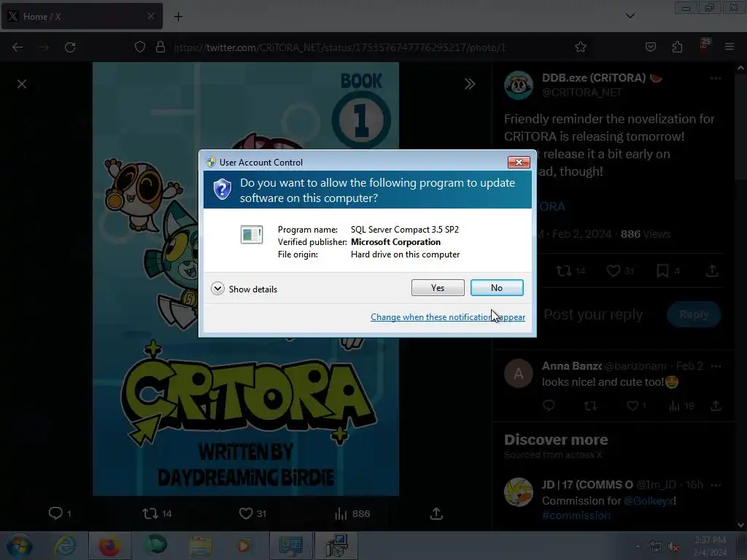Select the Home / X tab

pos(82,16)
